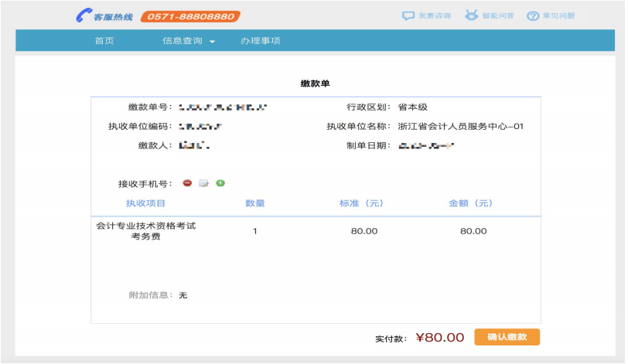
Task: Open the 办理事项 menu item
Action: pyautogui.click(x=260, y=41)
